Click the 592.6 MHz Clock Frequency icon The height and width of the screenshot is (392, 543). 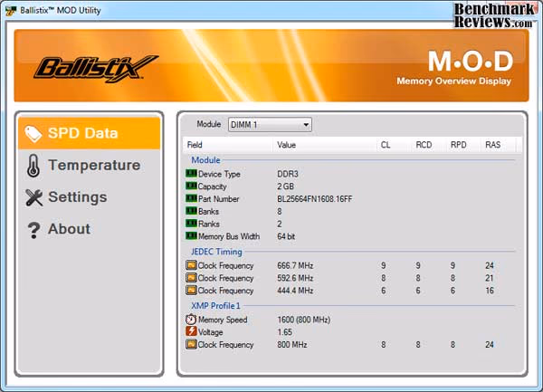(x=191, y=277)
